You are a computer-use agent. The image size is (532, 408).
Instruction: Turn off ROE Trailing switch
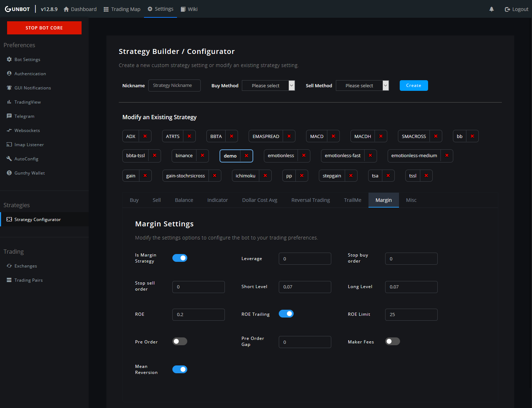[x=286, y=314]
